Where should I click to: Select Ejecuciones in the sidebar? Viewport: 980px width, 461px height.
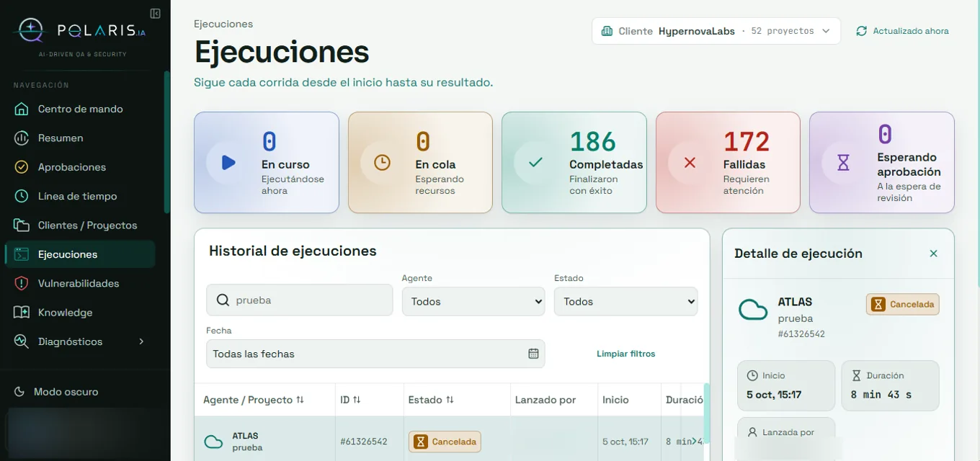(80, 254)
